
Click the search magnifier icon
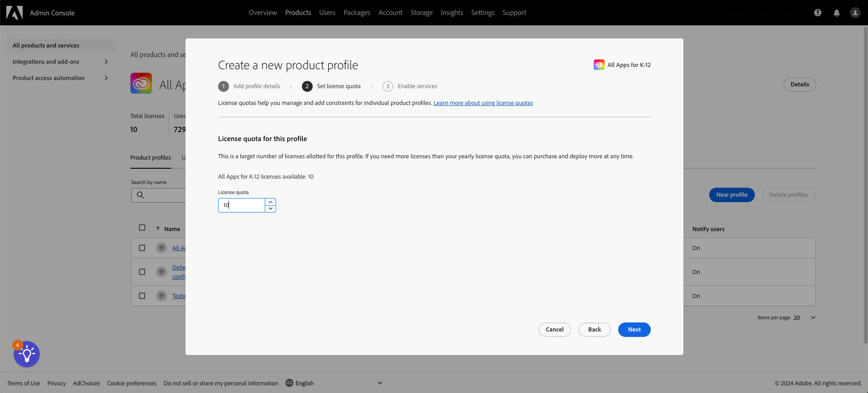point(140,195)
